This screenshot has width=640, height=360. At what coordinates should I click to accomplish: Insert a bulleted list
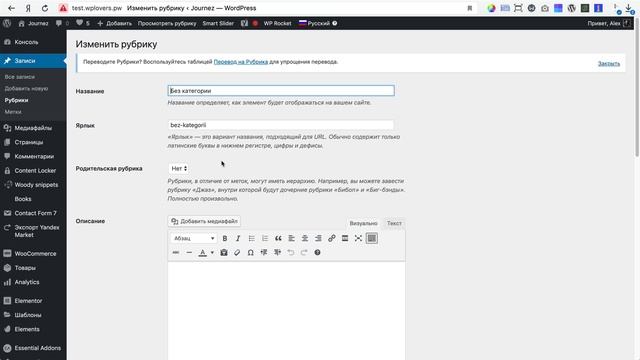pyautogui.click(x=251, y=238)
